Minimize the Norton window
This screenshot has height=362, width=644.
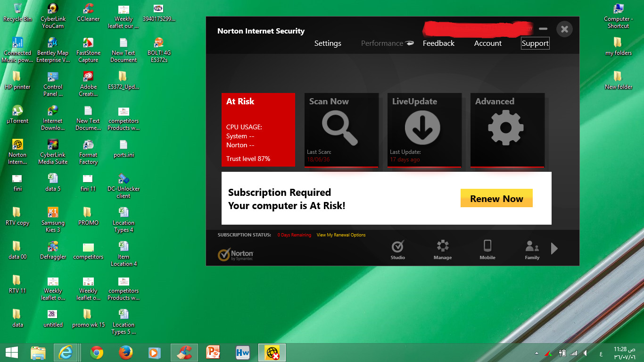click(x=543, y=29)
